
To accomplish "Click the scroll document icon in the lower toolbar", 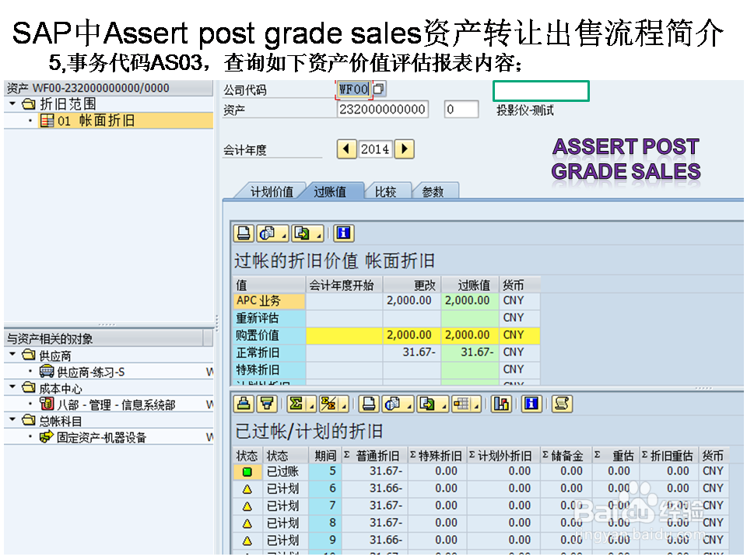I will (562, 404).
